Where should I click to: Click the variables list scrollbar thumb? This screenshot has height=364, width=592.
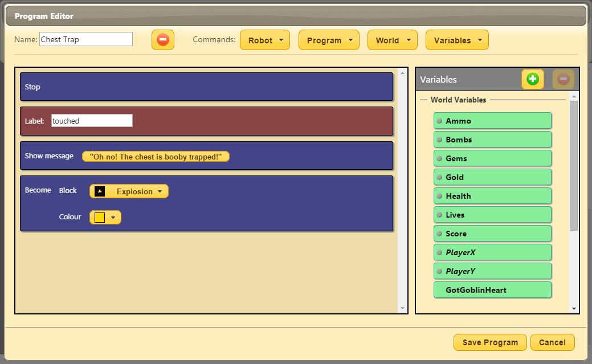pyautogui.click(x=574, y=165)
